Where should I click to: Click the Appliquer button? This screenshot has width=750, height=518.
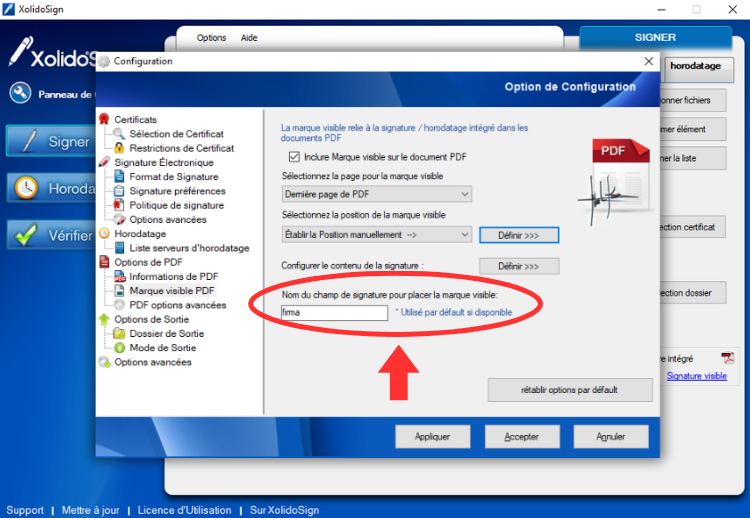432,437
